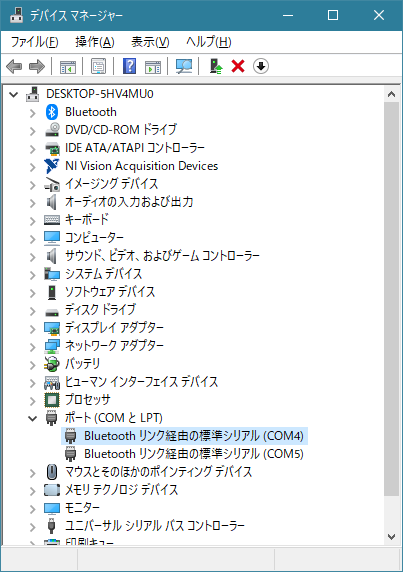Maximize the デバイス マネージャー window
This screenshot has height=572, width=403.
[x=333, y=15]
